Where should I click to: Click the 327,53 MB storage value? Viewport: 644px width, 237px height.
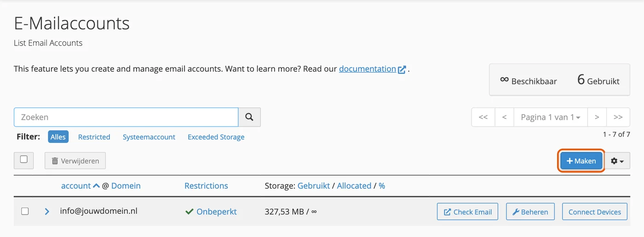284,212
